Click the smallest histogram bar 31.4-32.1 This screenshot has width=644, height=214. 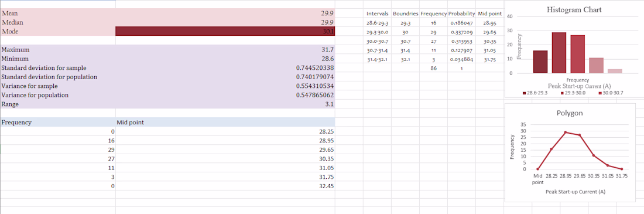coord(615,71)
